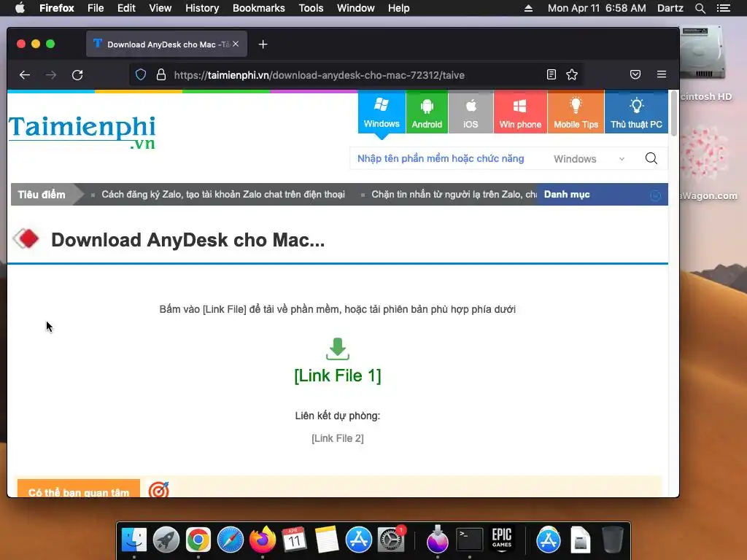Screen dimensions: 747x560
Task: Open the View menu
Action: (x=160, y=8)
